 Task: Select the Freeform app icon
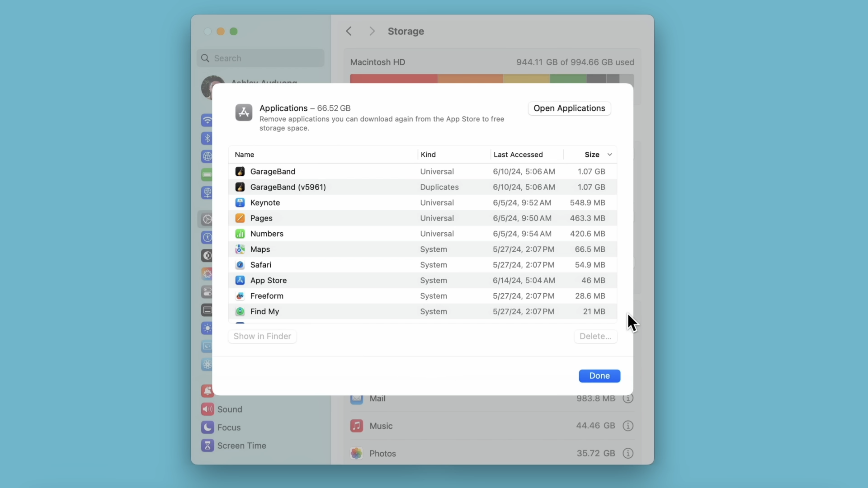[240, 296]
